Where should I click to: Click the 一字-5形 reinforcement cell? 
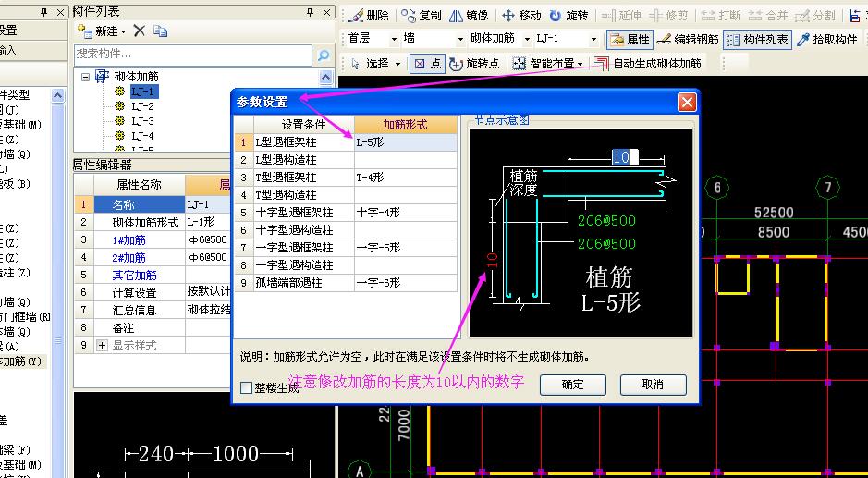click(406, 248)
